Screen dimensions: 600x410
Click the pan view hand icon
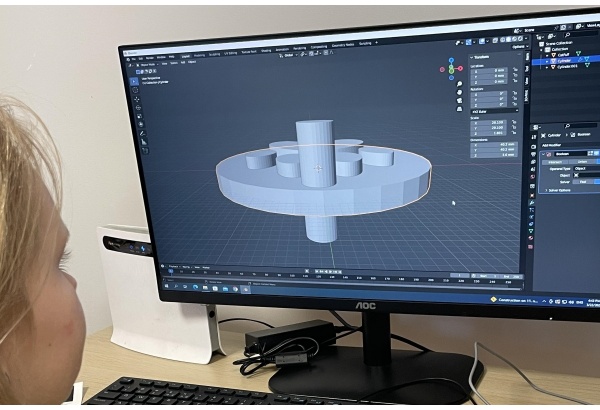coord(459,92)
